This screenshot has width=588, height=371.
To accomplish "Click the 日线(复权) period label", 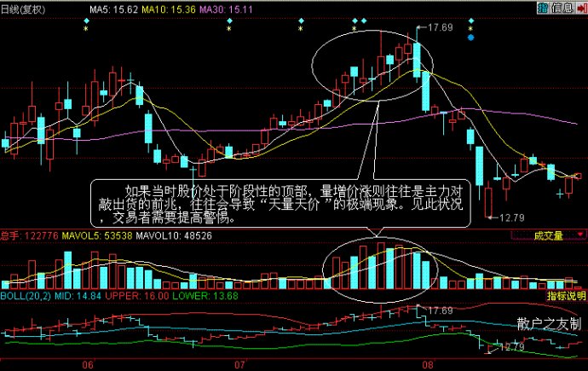I will (23, 9).
